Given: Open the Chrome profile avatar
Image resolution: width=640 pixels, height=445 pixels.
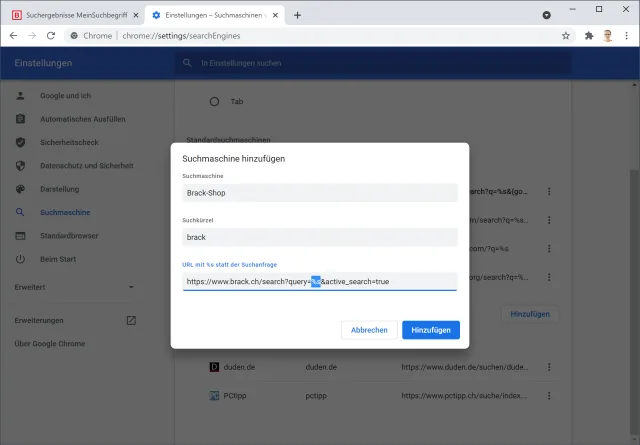Looking at the screenshot, I should [607, 35].
